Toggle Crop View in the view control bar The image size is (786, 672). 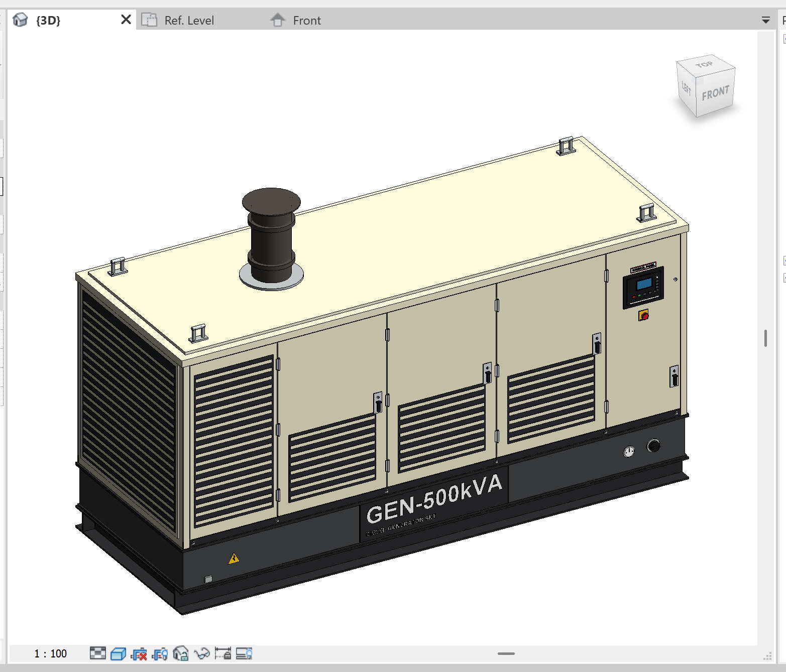tap(139, 653)
